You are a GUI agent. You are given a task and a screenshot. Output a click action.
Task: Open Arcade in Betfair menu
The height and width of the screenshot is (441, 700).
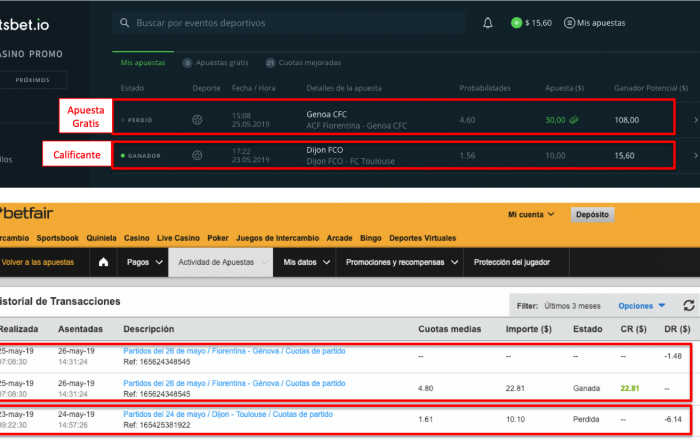(x=339, y=238)
